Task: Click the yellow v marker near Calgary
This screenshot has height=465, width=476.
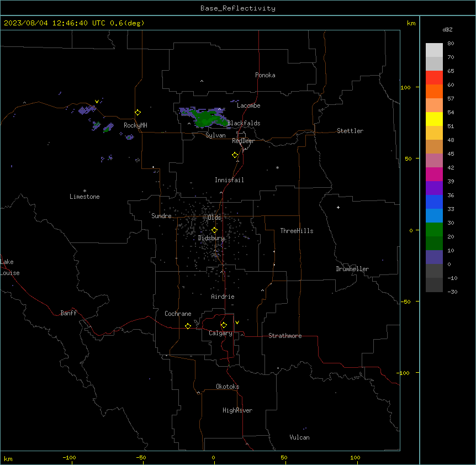Action: [237, 323]
